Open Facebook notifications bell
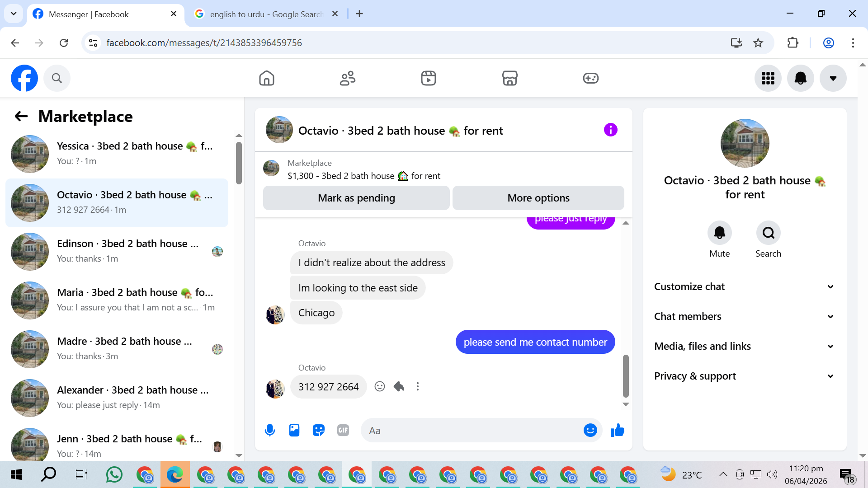 801,78
